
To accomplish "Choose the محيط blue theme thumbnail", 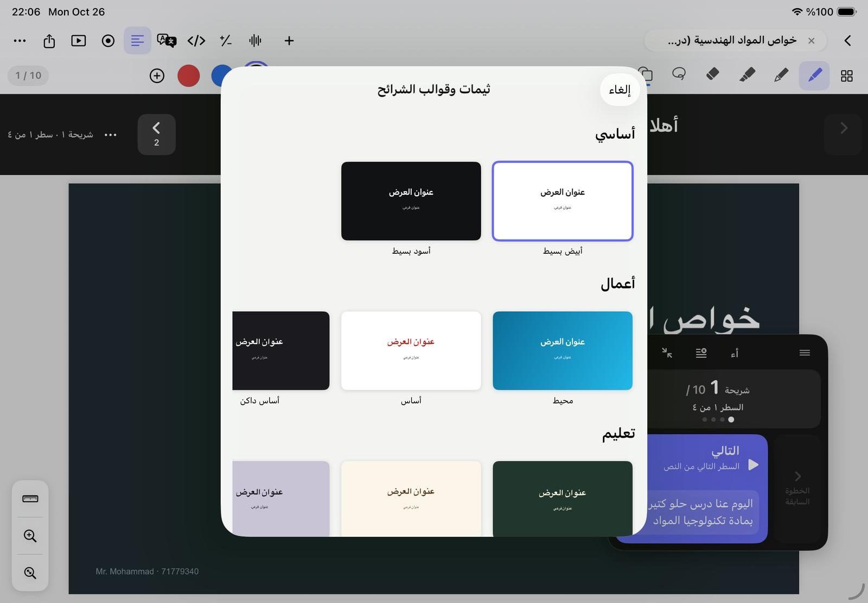I will 563,351.
